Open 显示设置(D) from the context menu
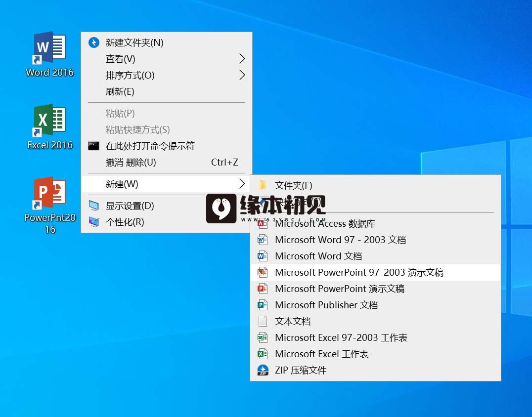 tap(167, 206)
